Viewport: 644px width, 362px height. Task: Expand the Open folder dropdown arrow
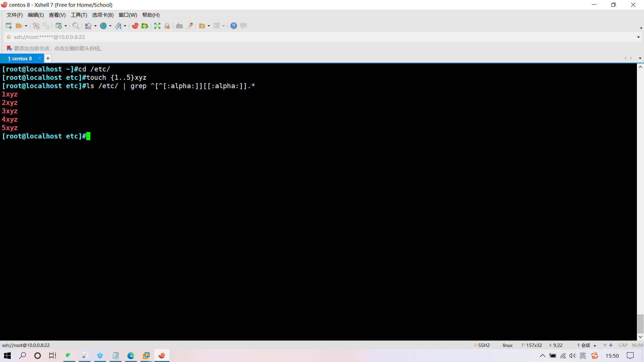(x=26, y=26)
